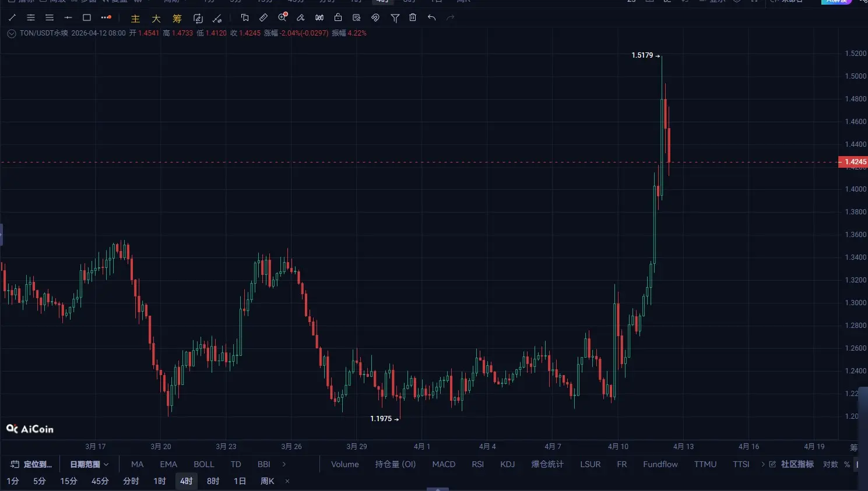Toggle the % percentage scale
This screenshot has width=868, height=491.
pos(847,464)
